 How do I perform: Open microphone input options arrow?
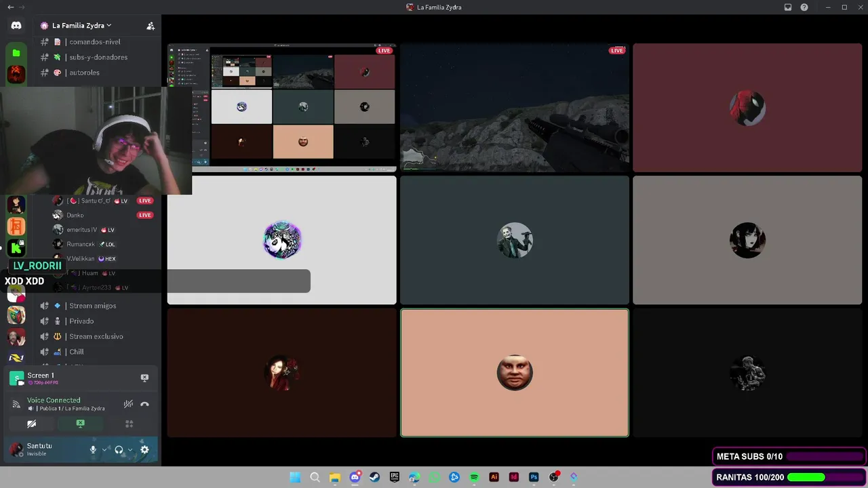point(104,449)
